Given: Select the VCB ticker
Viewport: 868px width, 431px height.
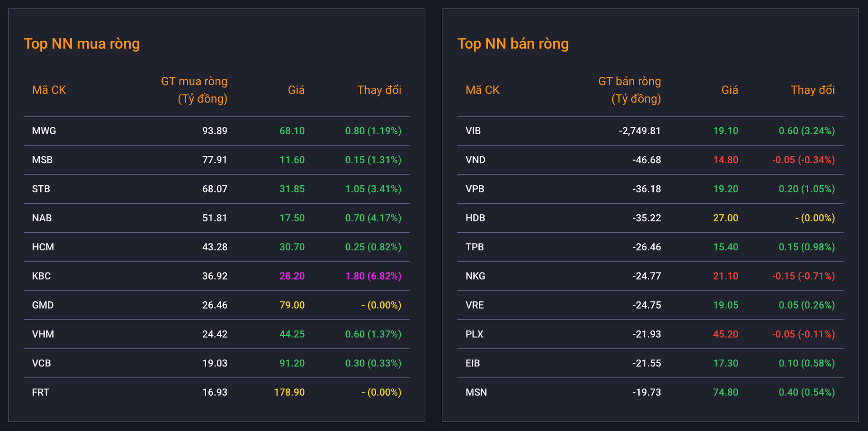Looking at the screenshot, I should click(41, 363).
